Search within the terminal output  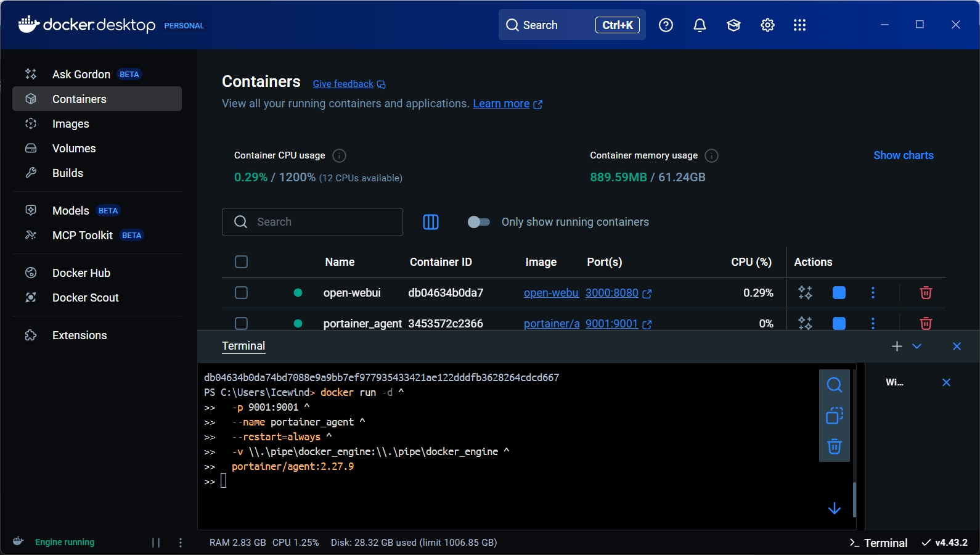coord(835,385)
